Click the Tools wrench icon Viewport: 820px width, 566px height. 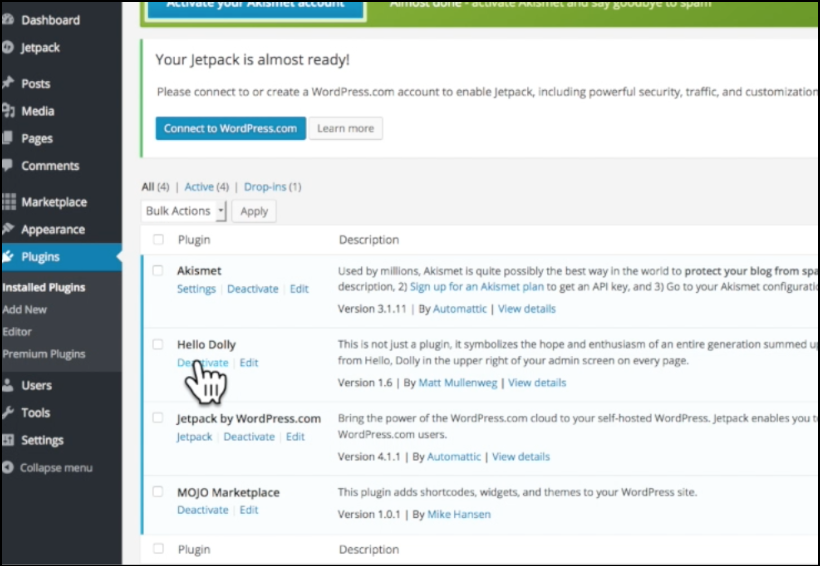tap(8, 412)
